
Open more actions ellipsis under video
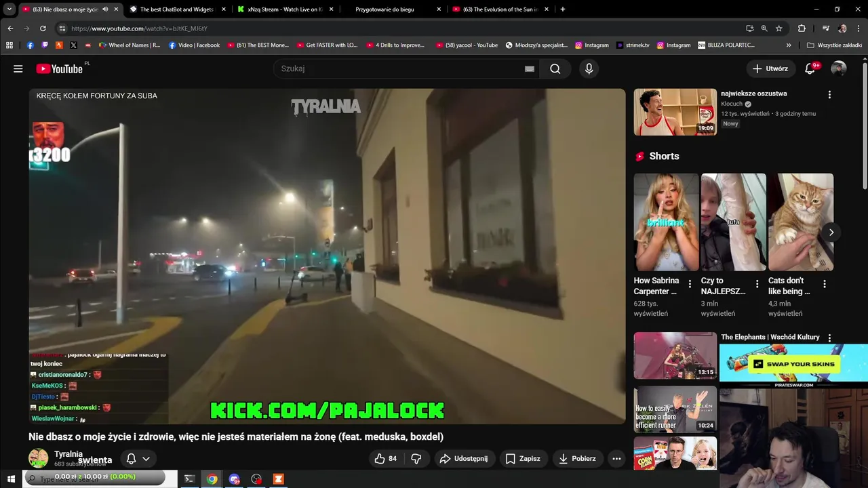pyautogui.click(x=616, y=459)
